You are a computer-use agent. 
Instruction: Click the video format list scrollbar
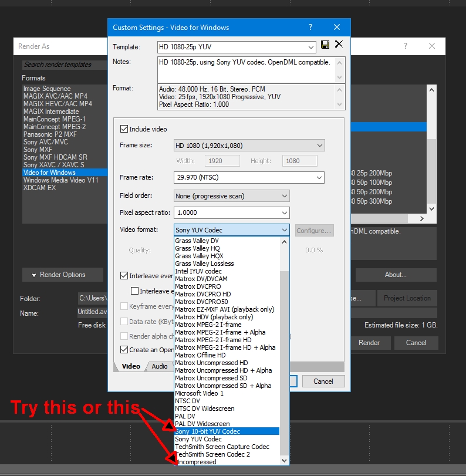point(285,352)
